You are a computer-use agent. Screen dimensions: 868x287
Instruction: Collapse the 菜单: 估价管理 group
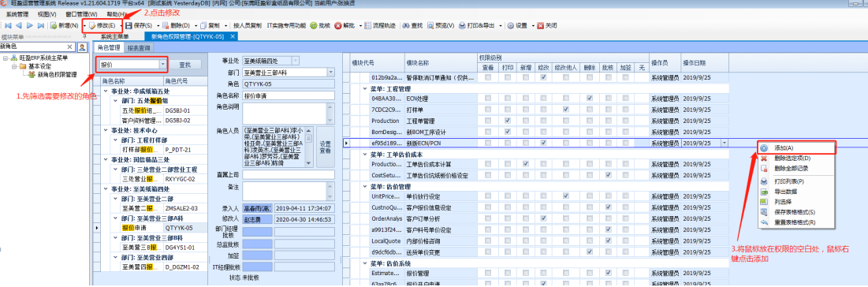(365, 186)
